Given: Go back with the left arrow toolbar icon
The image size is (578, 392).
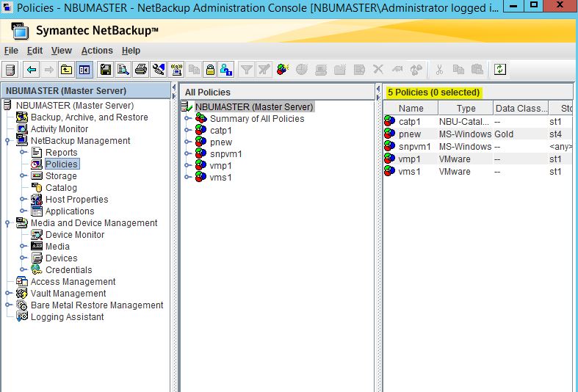Looking at the screenshot, I should [x=32, y=70].
